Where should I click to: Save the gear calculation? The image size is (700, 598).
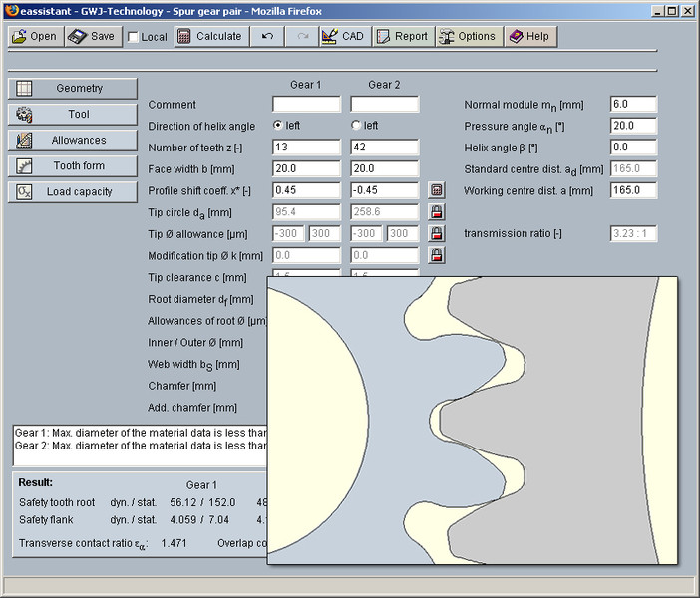click(x=92, y=36)
